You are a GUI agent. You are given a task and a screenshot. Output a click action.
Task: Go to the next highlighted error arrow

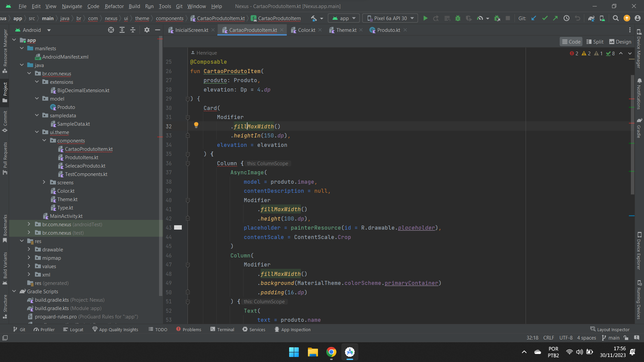tap(630, 54)
